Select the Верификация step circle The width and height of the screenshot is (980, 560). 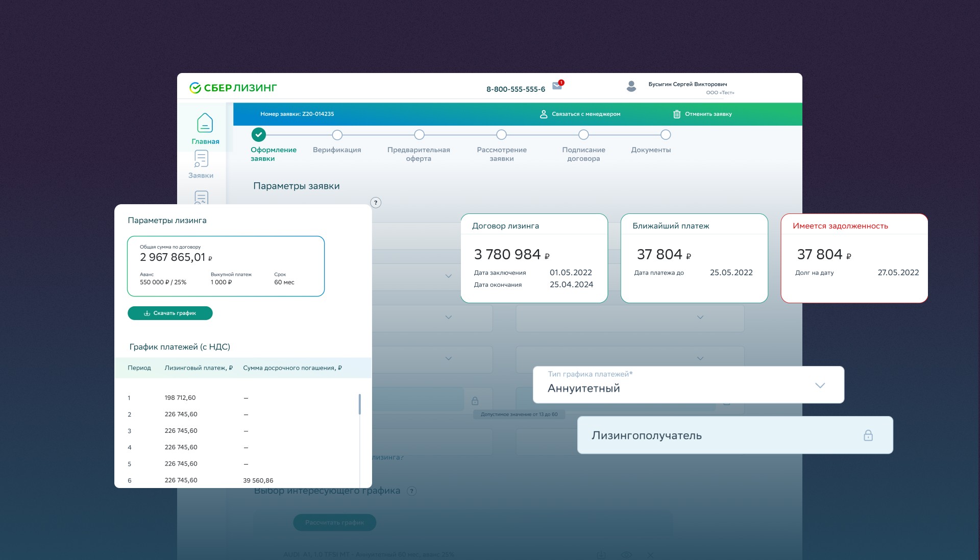click(x=337, y=135)
